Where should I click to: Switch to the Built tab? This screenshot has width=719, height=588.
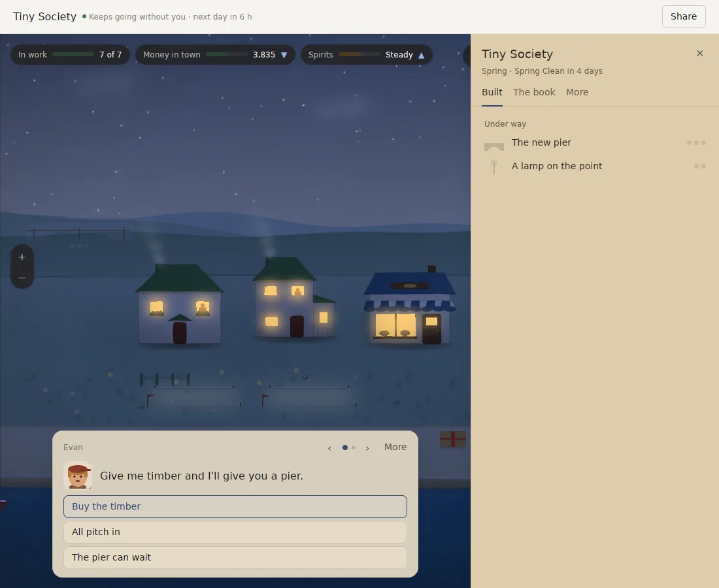click(x=492, y=92)
